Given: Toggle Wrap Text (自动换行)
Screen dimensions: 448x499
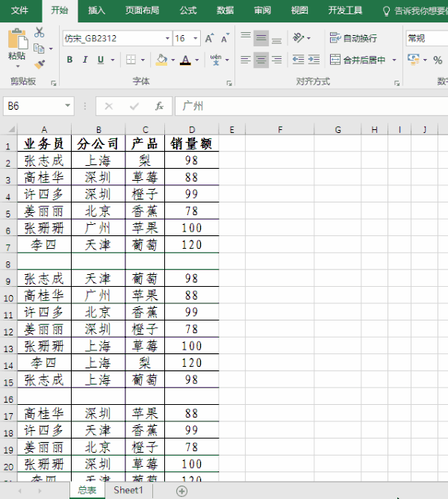Looking at the screenshot, I should pyautogui.click(x=353, y=38).
